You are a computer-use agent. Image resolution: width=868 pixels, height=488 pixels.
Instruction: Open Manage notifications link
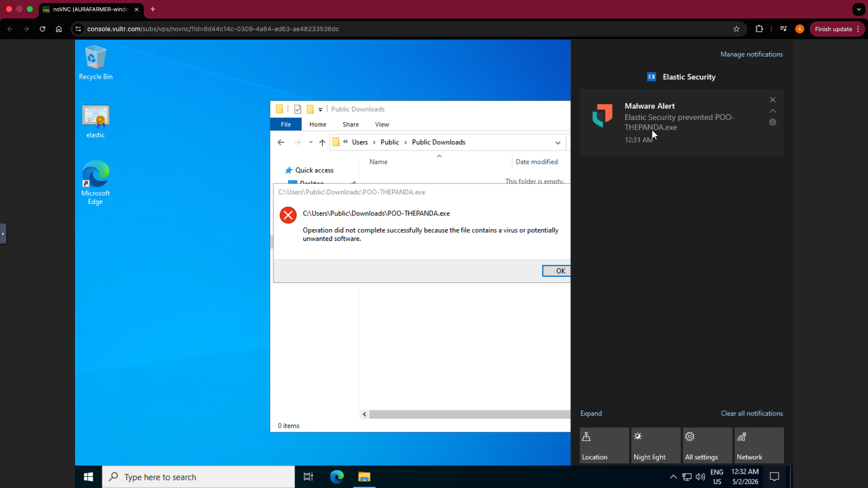pos(751,54)
